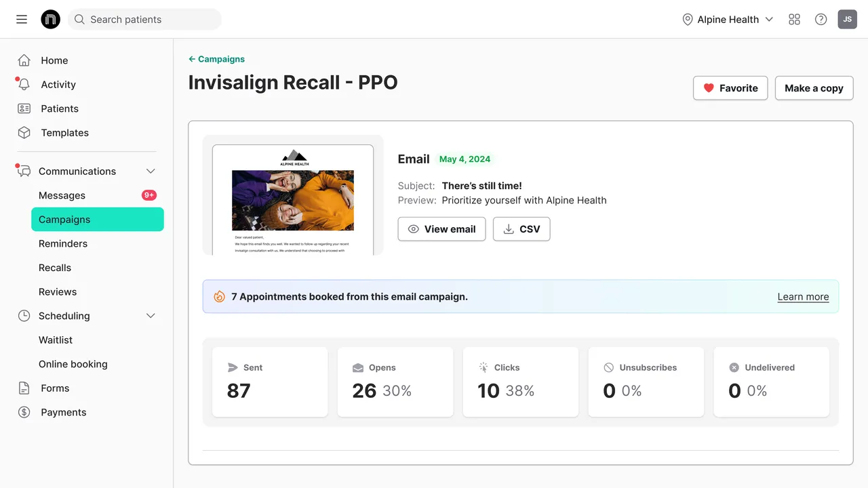Click the subject text There's still time!
The height and width of the screenshot is (488, 868).
point(481,186)
